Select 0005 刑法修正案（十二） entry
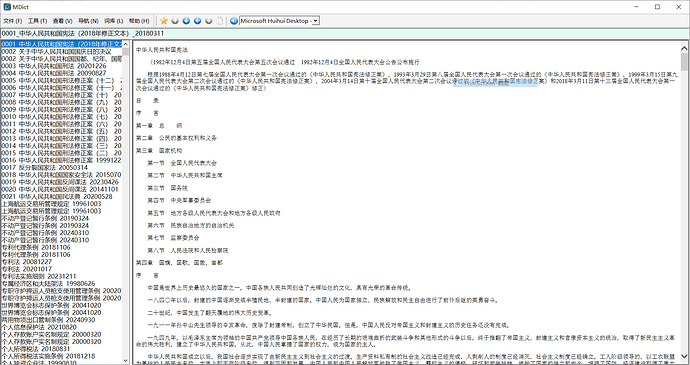This screenshot has height=365, width=690. (x=61, y=80)
